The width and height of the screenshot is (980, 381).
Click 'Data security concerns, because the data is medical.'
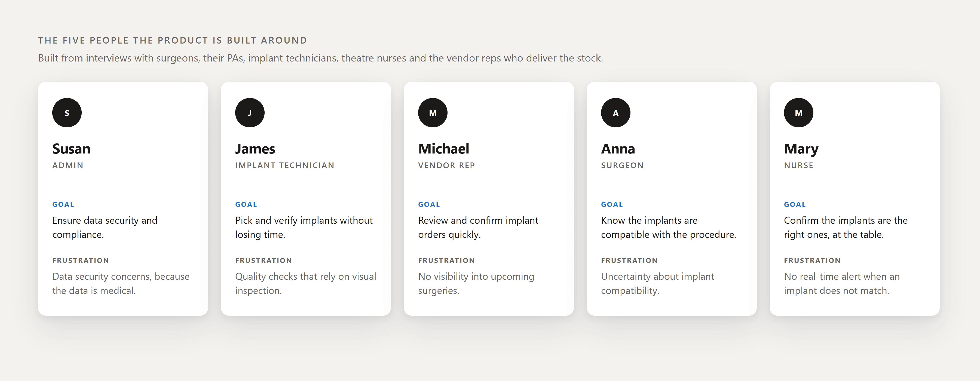click(x=121, y=283)
